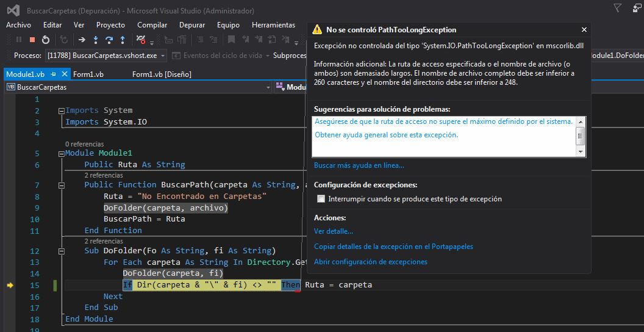Click suggestions list scrollbar down arrow
Screen dimensions: 644x332
(x=581, y=151)
